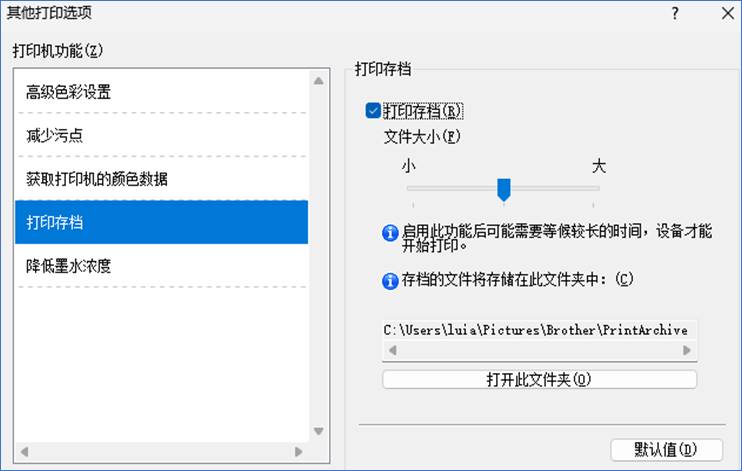
Task: Click the help question mark icon
Action: 675,13
